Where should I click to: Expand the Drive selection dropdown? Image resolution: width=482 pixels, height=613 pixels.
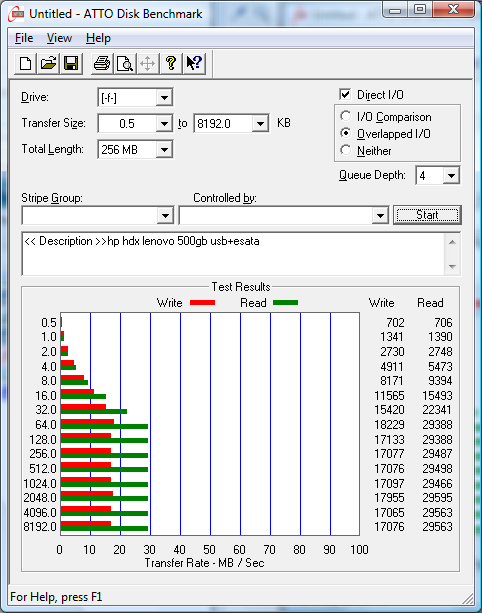(164, 98)
